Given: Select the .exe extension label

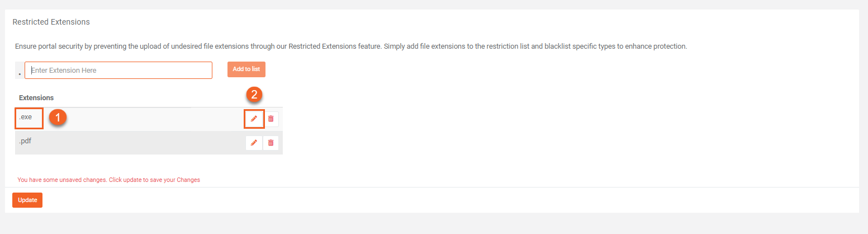Looking at the screenshot, I should (26, 118).
